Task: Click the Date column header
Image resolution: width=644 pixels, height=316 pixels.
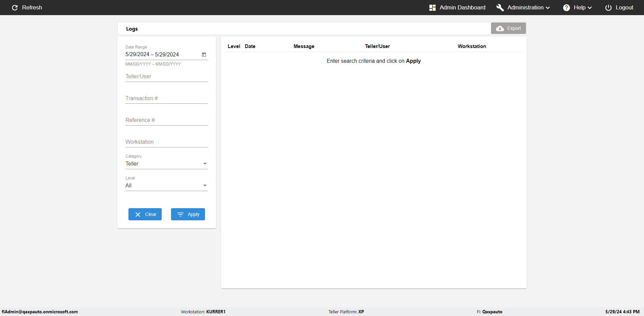Action: click(x=250, y=46)
